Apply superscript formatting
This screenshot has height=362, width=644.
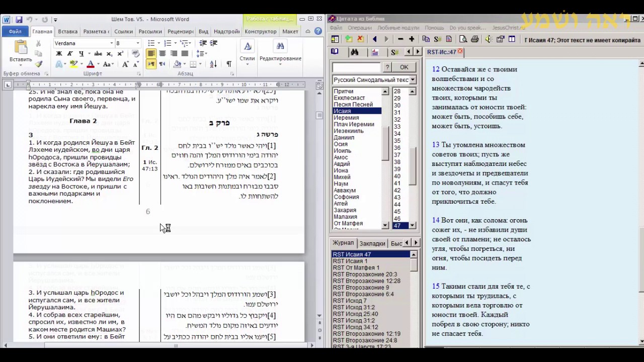[x=120, y=53]
